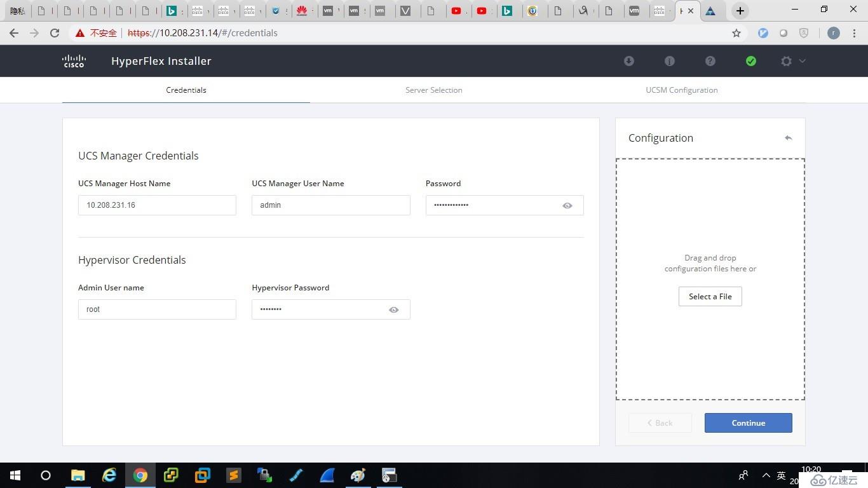Switch to the first YouTube browser tab

[x=456, y=11]
